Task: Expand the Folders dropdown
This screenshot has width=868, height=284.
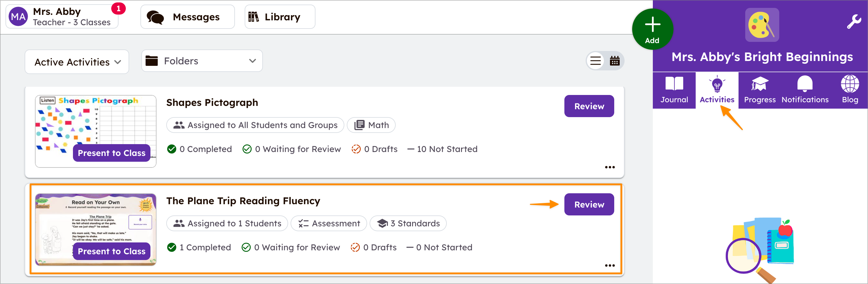Action: coord(201,61)
